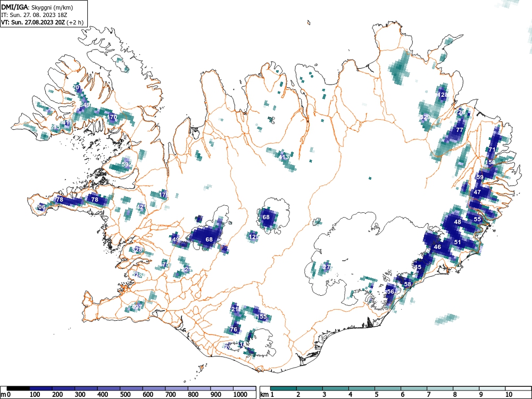Click the pale lavender 900–1000 m legend swatch

click(x=222, y=388)
